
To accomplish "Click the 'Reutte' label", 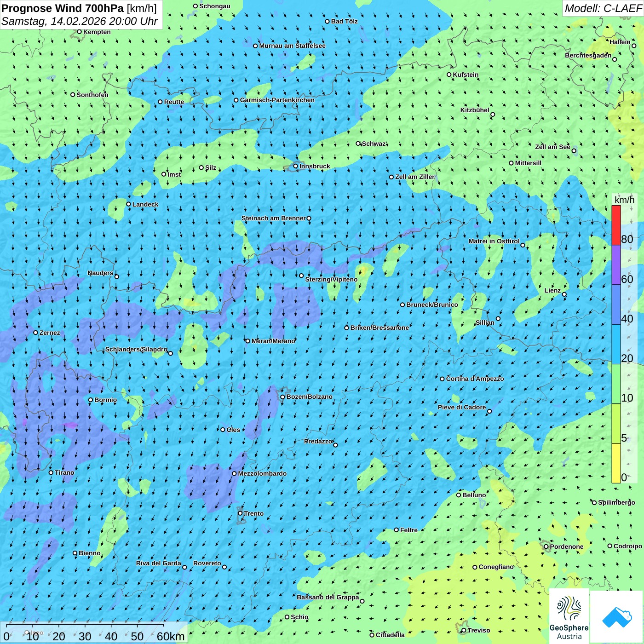I will coord(174,102).
